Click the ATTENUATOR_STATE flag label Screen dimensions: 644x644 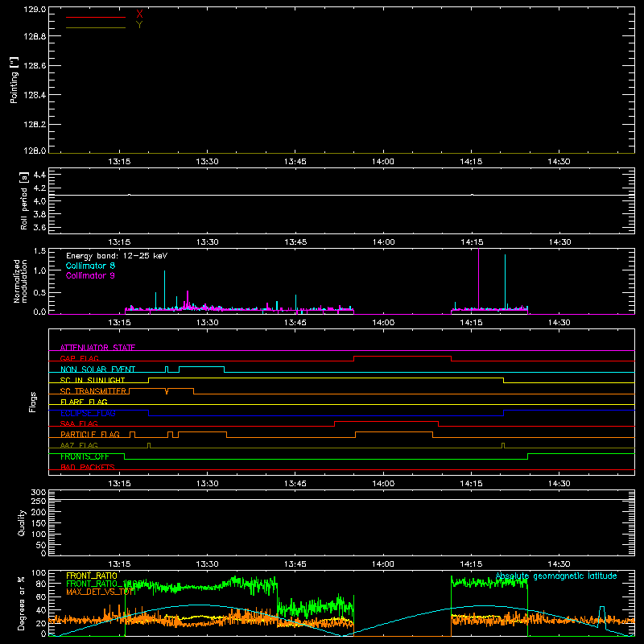(97, 348)
